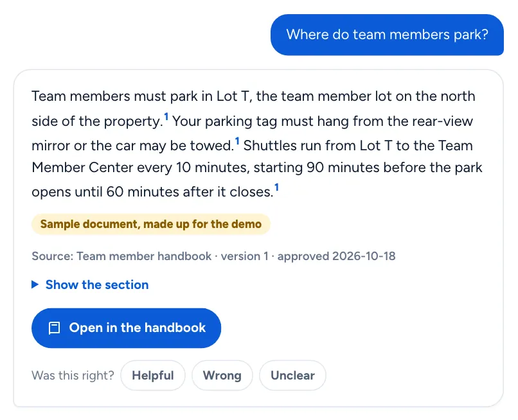Open citation 1 after "after it closes."
The width and height of the screenshot is (518, 420).
click(276, 188)
